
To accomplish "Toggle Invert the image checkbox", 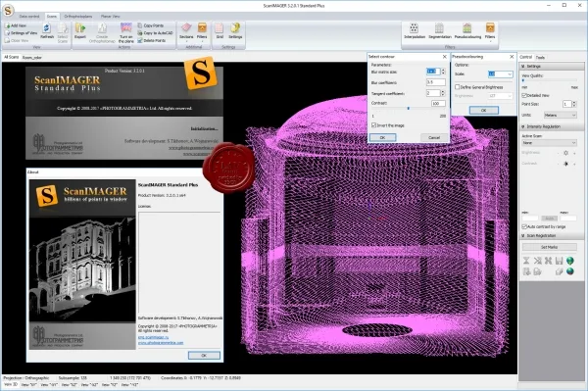I will tap(374, 125).
